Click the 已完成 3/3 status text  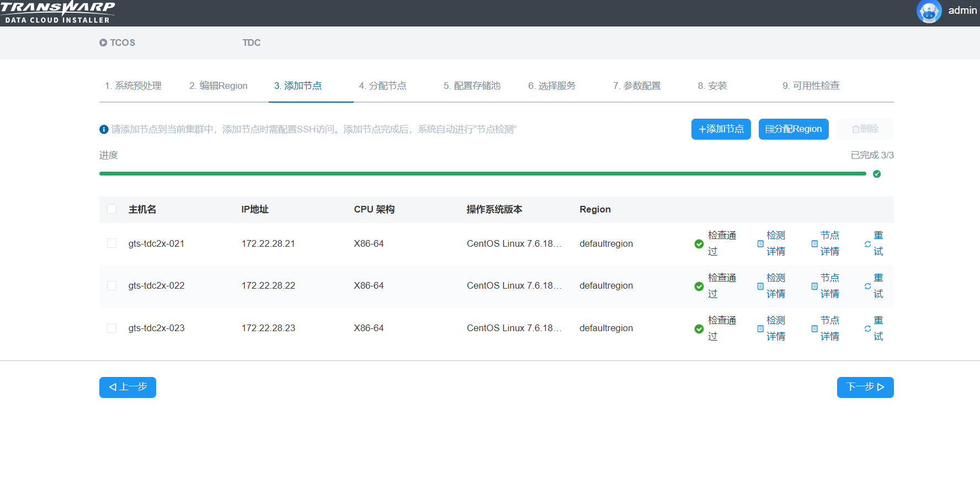coord(872,155)
